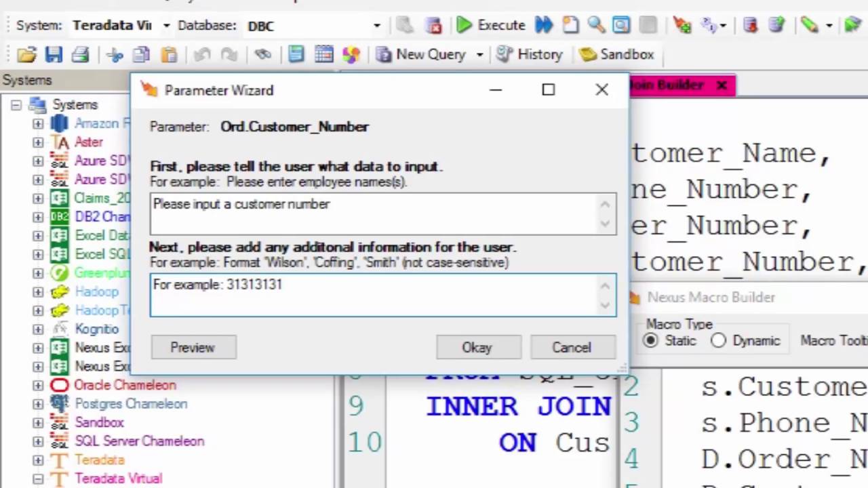This screenshot has width=868, height=488.
Task: Select the Sandbox item in Systems tree
Action: point(99,422)
